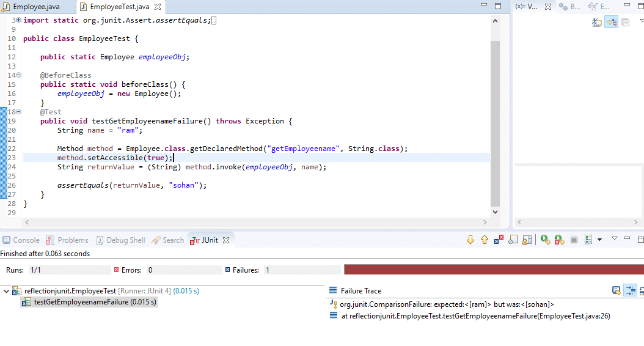Click Show Type Names icon in Variables view
This screenshot has height=346, width=644.
pos(597,23)
